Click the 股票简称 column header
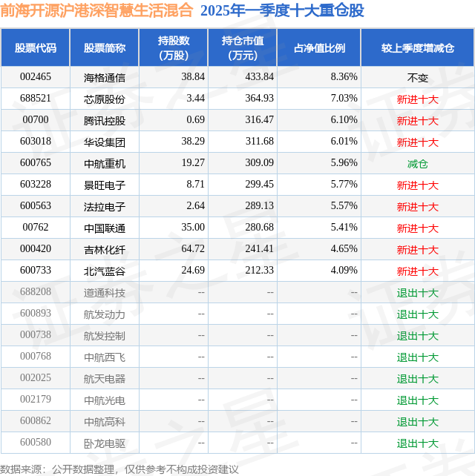The image size is (475, 476). [x=105, y=48]
